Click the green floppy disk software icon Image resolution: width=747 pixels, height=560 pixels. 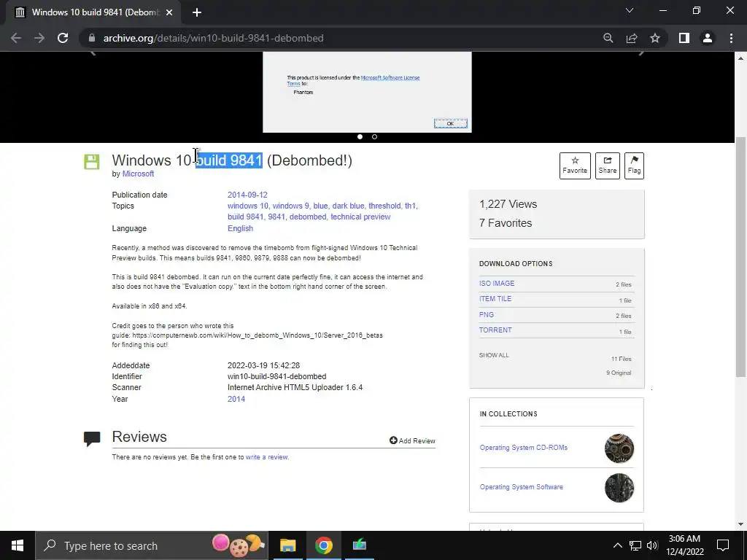coord(92,162)
